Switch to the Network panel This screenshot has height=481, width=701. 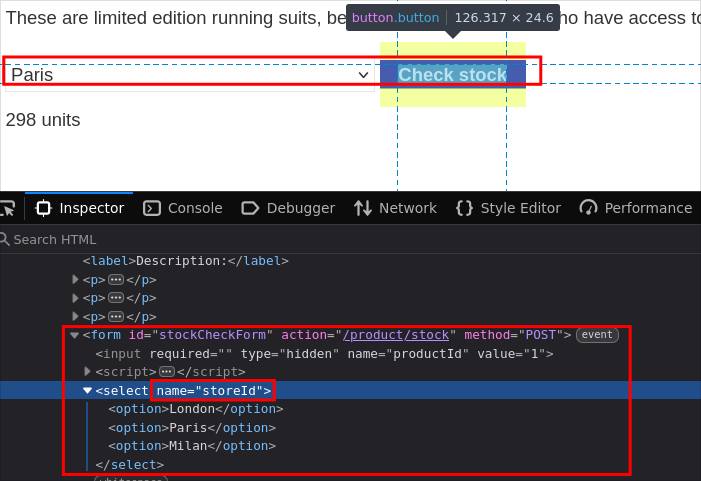pos(395,208)
